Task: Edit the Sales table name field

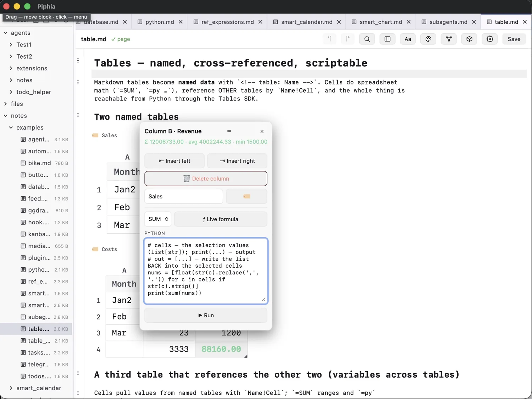Action: point(184,196)
